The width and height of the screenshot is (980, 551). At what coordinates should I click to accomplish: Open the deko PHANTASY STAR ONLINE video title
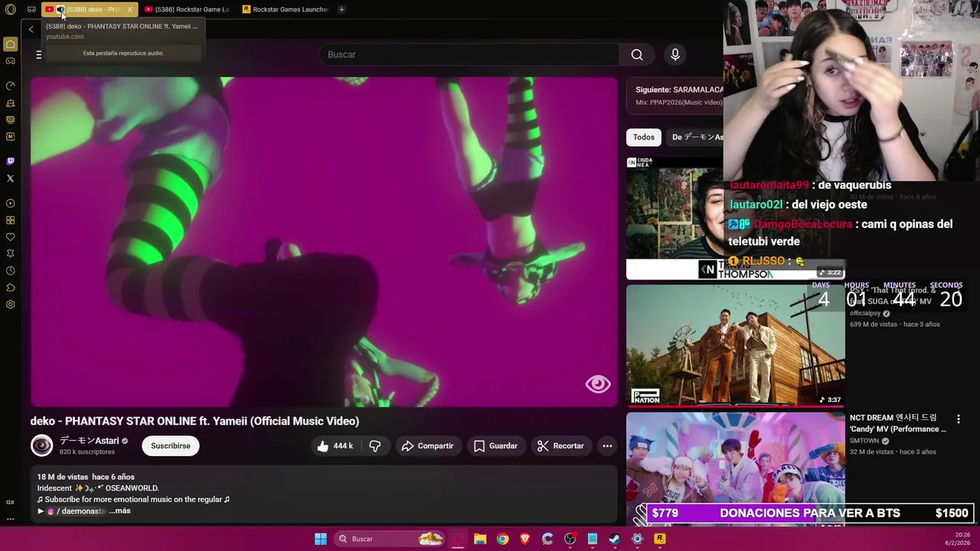pos(194,421)
